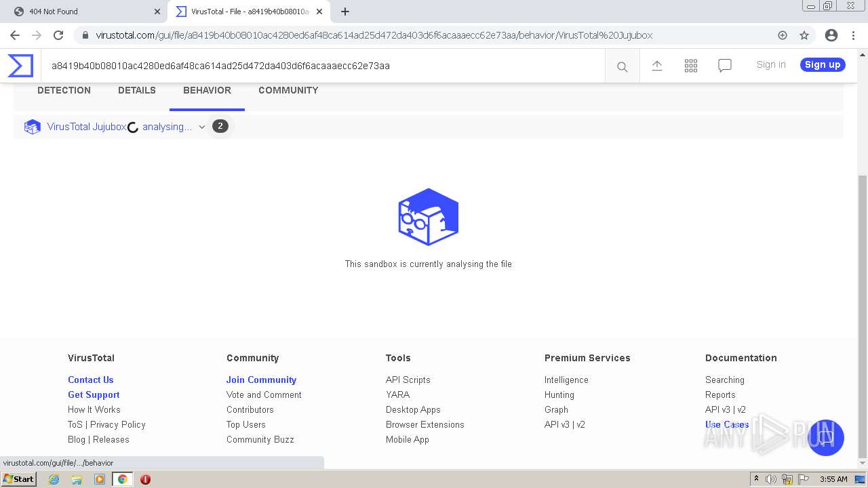Click the VirusTotal Jujubox link
Viewport: 868px width, 488px height.
pos(86,127)
